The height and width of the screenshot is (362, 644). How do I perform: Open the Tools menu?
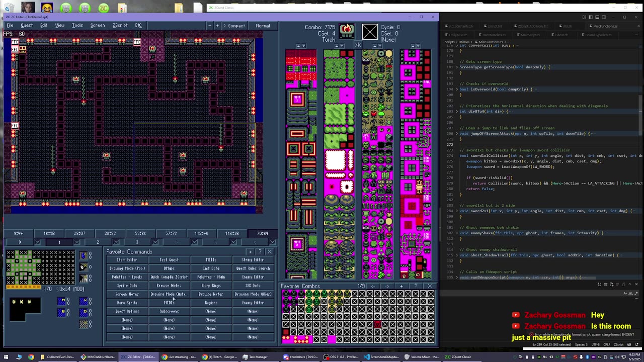[77, 26]
